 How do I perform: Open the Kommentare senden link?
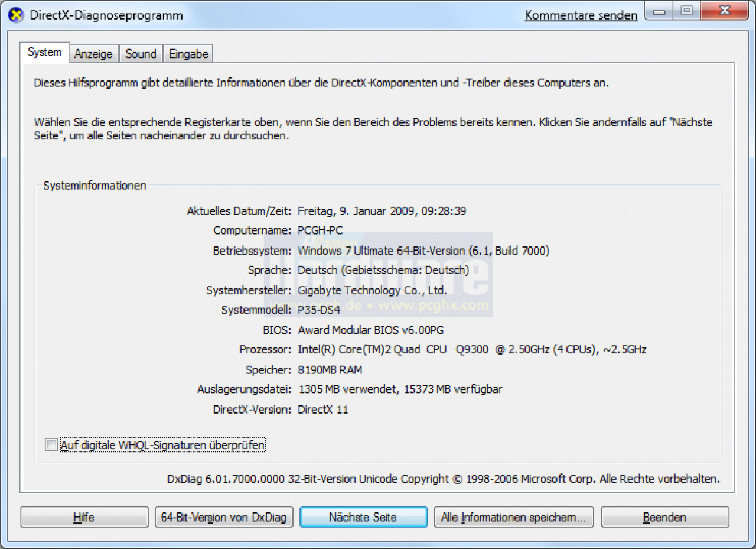tap(581, 15)
